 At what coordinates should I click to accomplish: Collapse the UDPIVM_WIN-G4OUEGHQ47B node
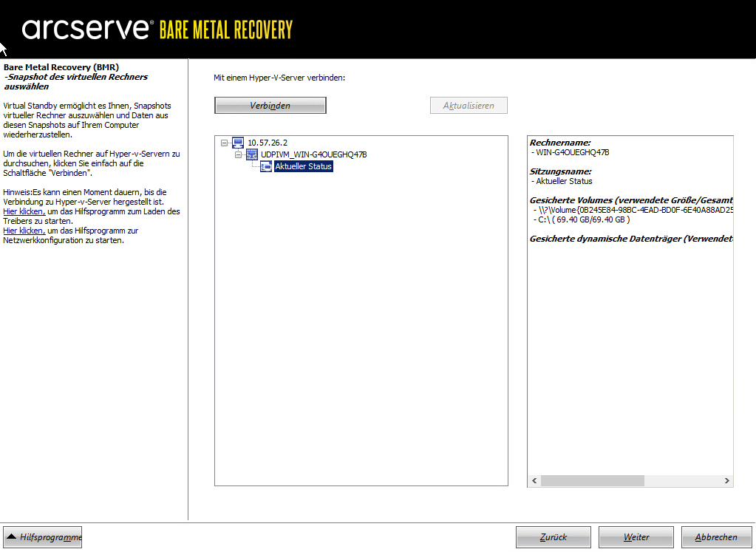[x=238, y=154]
